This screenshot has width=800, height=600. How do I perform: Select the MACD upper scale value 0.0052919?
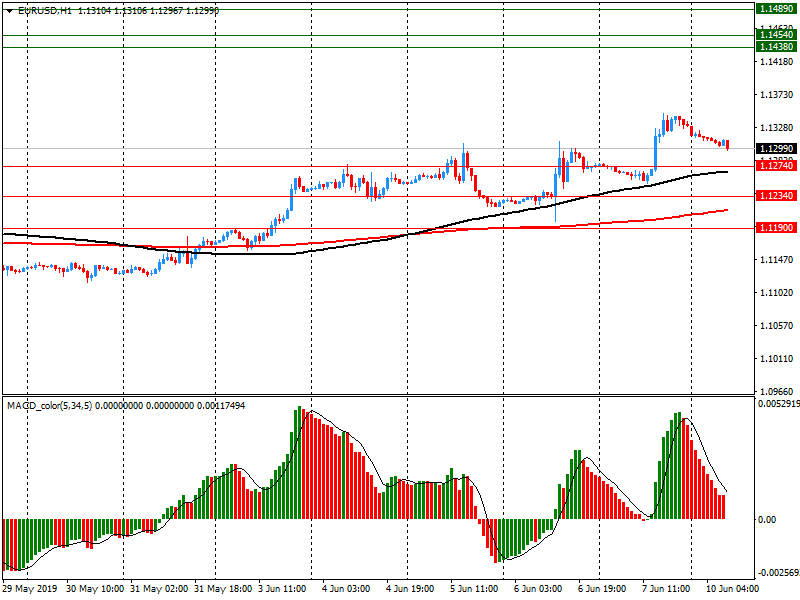pyautogui.click(x=779, y=404)
